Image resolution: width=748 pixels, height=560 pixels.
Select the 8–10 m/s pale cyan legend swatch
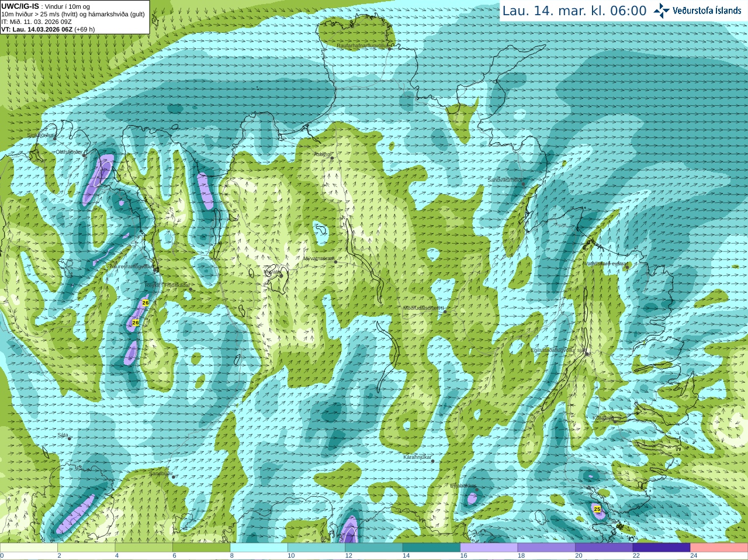click(x=259, y=548)
